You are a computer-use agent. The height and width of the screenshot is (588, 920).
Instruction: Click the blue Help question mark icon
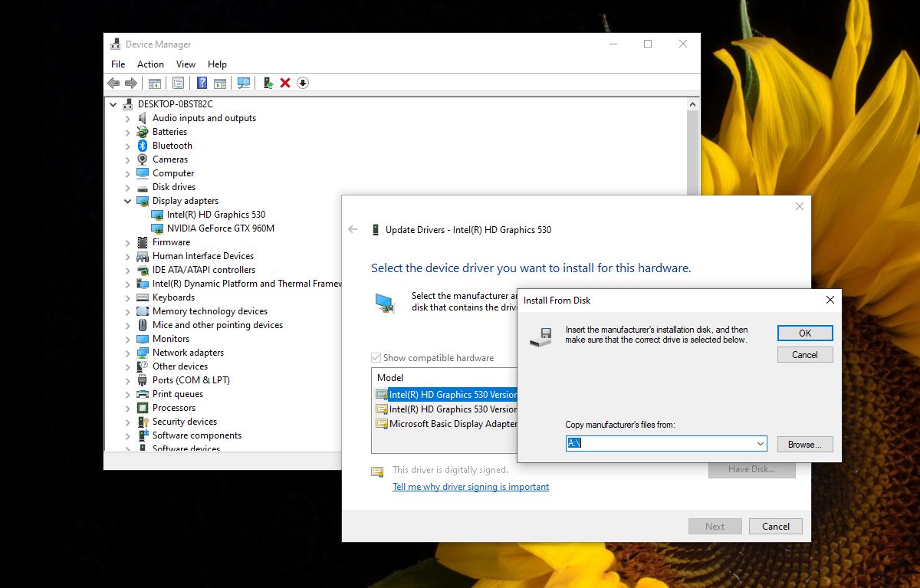click(x=202, y=83)
